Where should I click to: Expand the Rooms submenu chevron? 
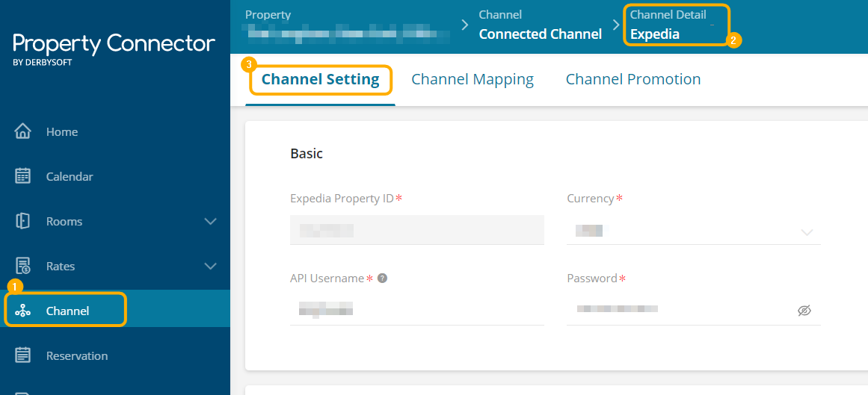[x=210, y=221]
